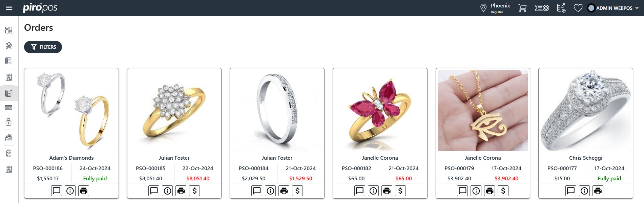
Task: Click the add checklist icon in header
Action: [561, 8]
